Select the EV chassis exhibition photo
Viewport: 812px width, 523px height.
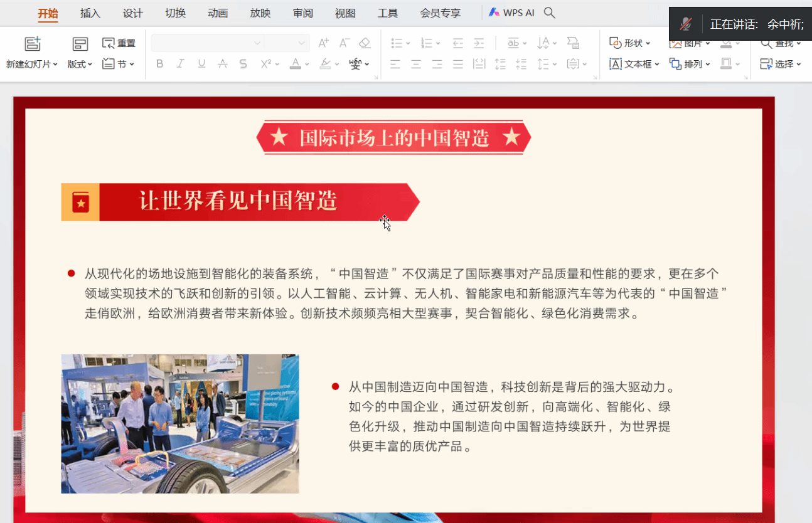[x=180, y=424]
